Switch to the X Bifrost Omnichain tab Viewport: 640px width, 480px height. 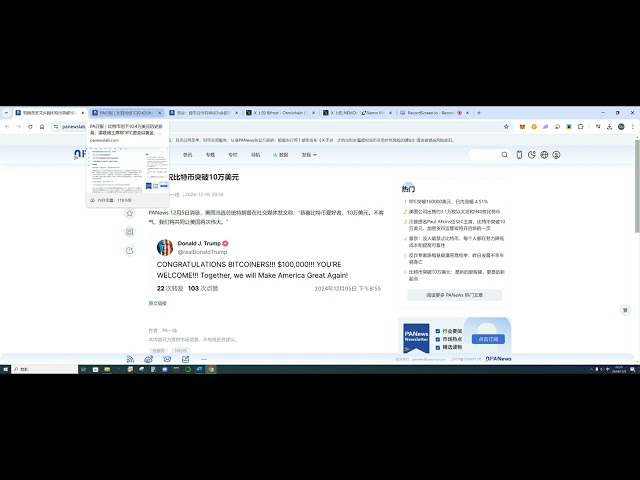(280, 113)
